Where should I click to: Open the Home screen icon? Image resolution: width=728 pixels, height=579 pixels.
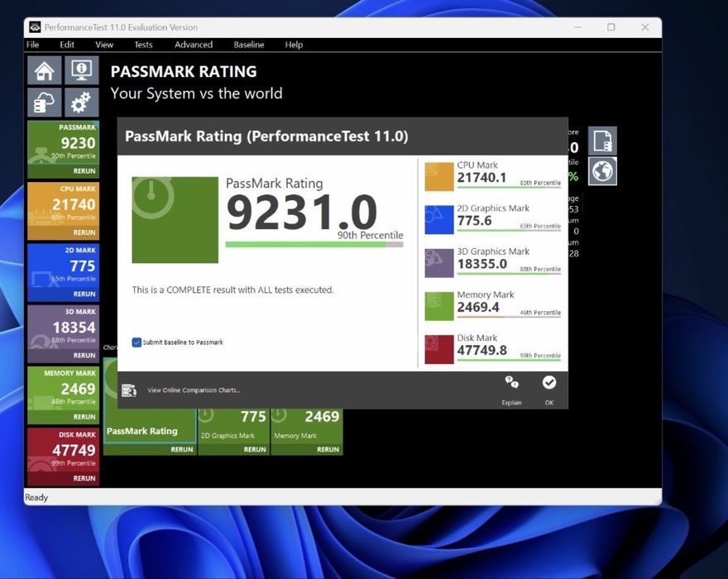(x=44, y=70)
